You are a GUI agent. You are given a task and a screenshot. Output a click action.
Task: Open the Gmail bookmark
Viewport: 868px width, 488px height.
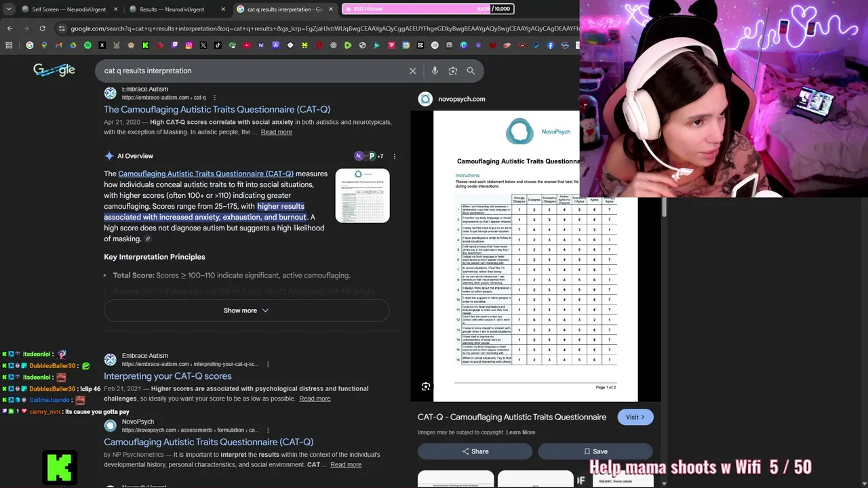tap(58, 45)
